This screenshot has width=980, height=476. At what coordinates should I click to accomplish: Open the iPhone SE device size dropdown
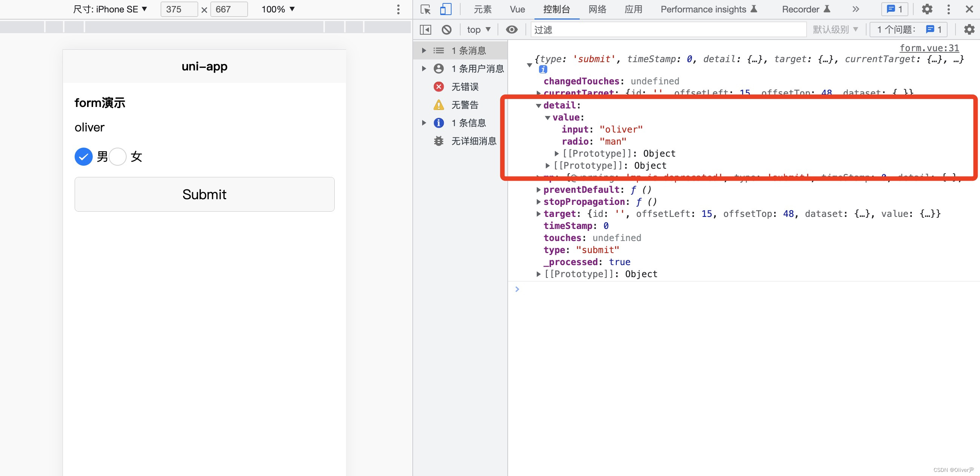pos(110,9)
